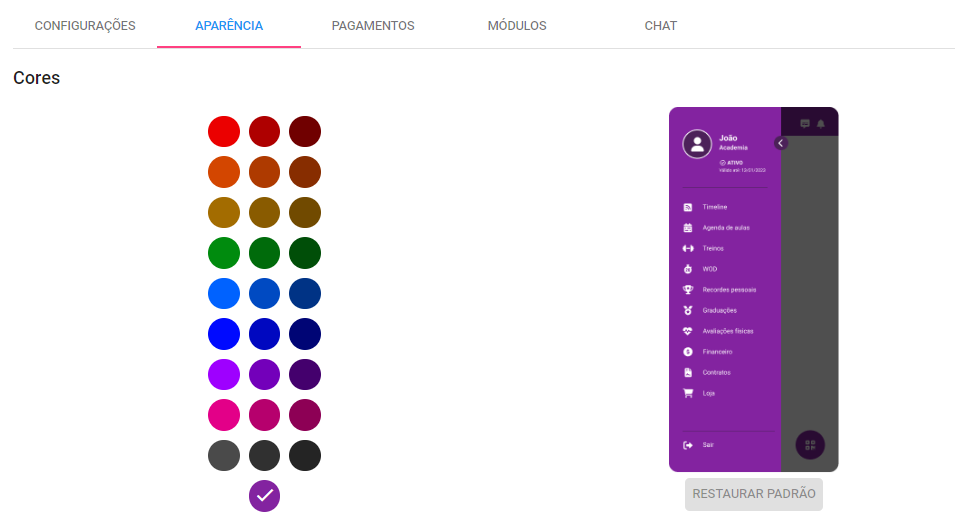Click the Financeiro dollar icon

tap(688, 352)
